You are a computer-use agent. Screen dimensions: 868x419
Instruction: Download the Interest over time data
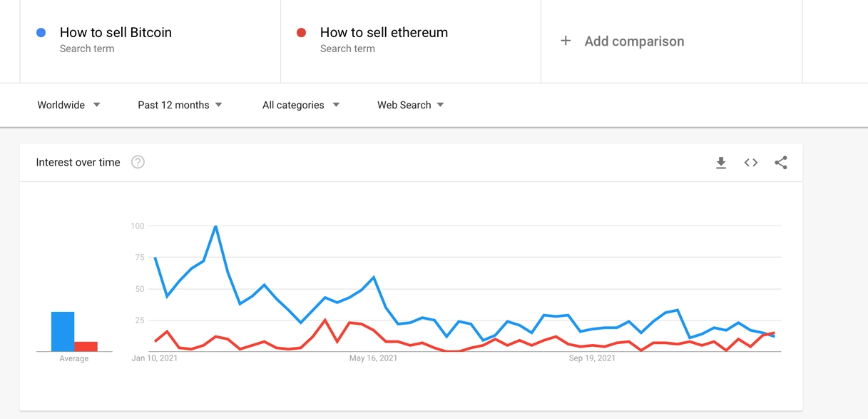[720, 162]
